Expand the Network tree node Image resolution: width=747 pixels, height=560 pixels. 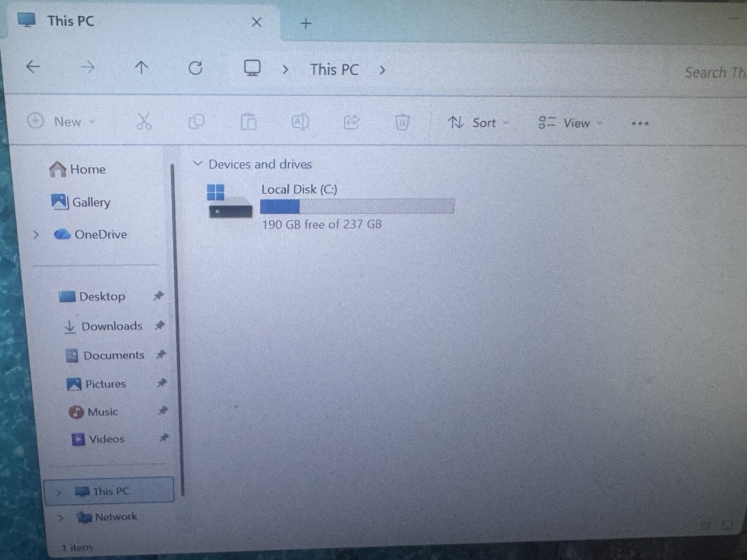[x=61, y=518]
